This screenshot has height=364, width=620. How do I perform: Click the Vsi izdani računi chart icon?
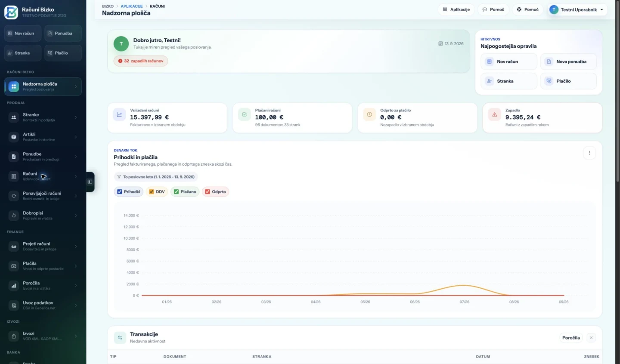pos(119,114)
